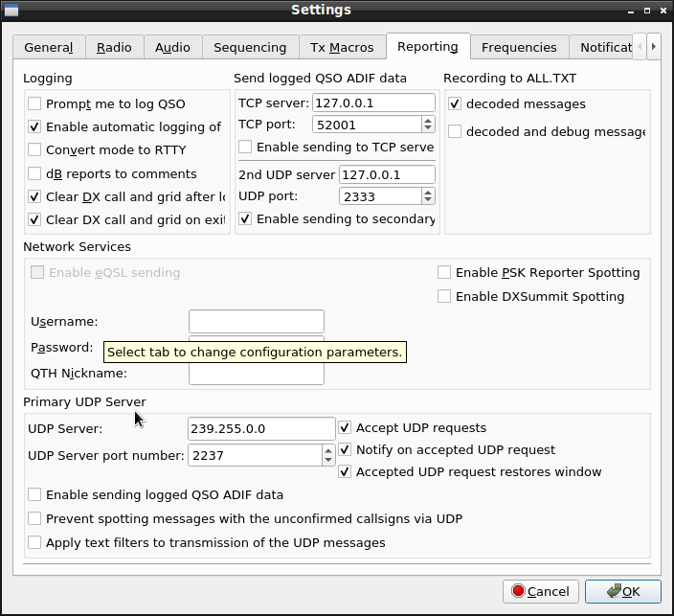Click OK to save settings
Image resolution: width=674 pixels, height=616 pixels.
pyautogui.click(x=623, y=591)
